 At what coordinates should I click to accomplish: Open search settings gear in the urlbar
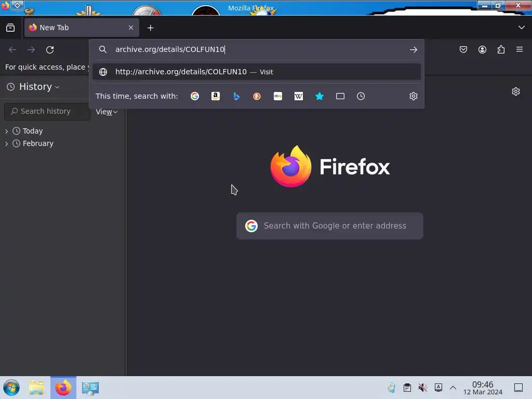(x=413, y=96)
